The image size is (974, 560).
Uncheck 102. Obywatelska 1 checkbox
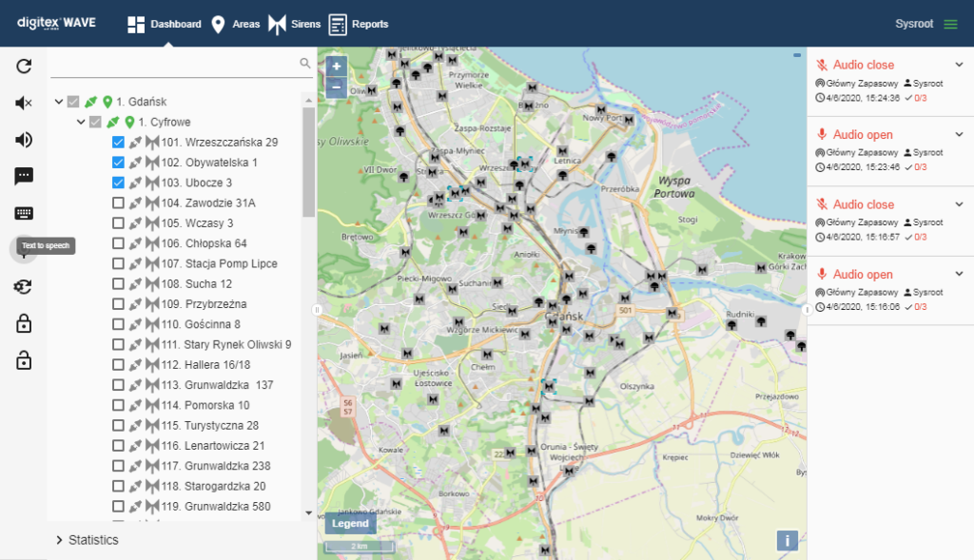[118, 163]
